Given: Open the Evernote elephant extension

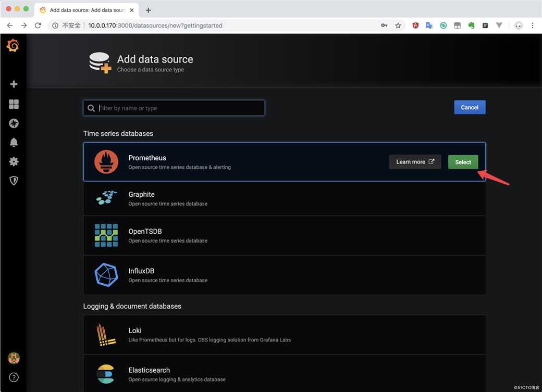Looking at the screenshot, I should (x=471, y=25).
